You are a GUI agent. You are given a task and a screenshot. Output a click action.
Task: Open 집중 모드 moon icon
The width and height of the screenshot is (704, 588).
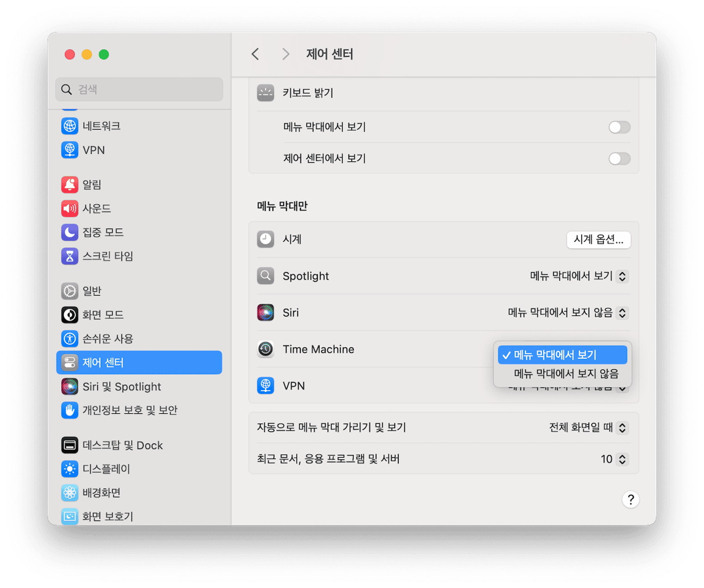point(69,232)
